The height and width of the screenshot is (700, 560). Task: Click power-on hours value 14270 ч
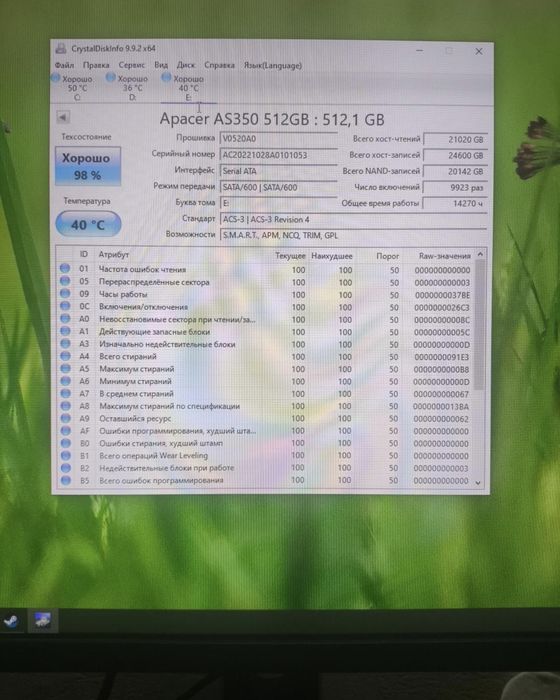[456, 204]
